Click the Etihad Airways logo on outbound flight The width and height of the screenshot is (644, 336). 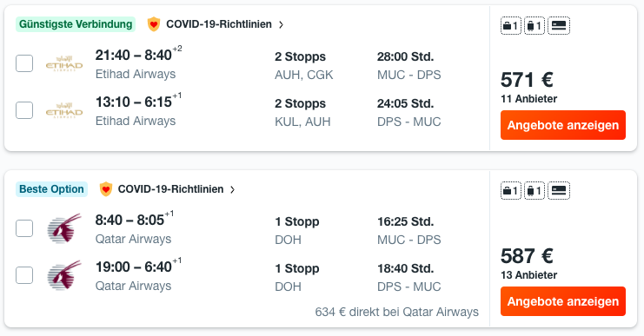[64, 63]
